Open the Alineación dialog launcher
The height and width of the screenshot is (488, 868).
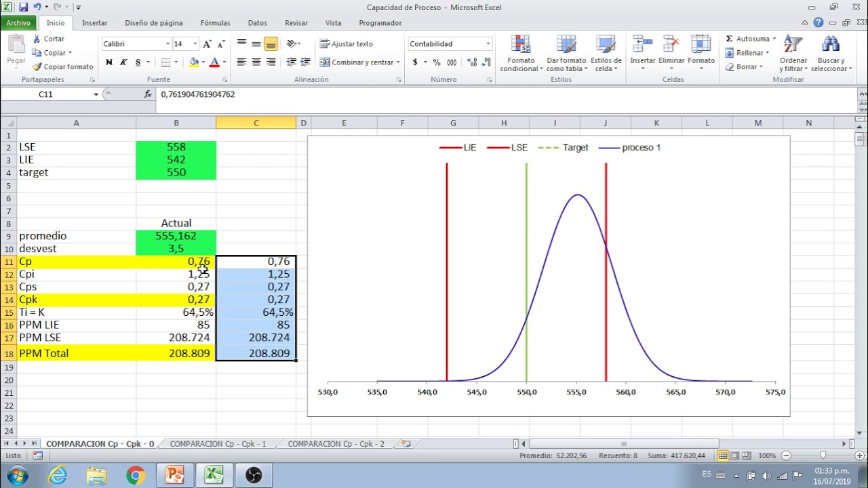tap(400, 80)
